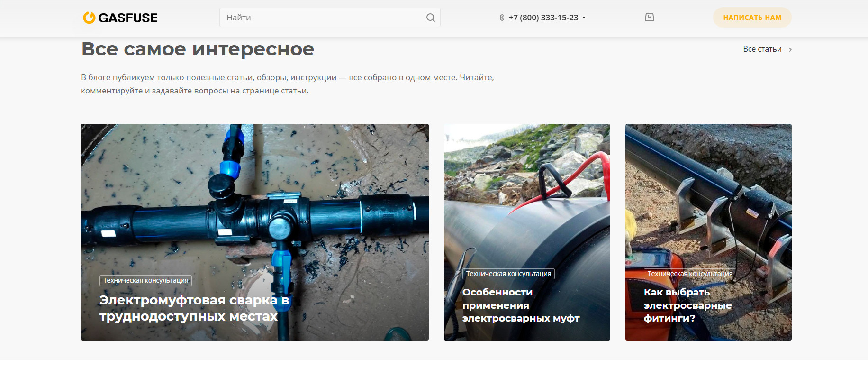Screen dimensions: 868x378
Task: Open the shopping basket icon
Action: coord(650,17)
